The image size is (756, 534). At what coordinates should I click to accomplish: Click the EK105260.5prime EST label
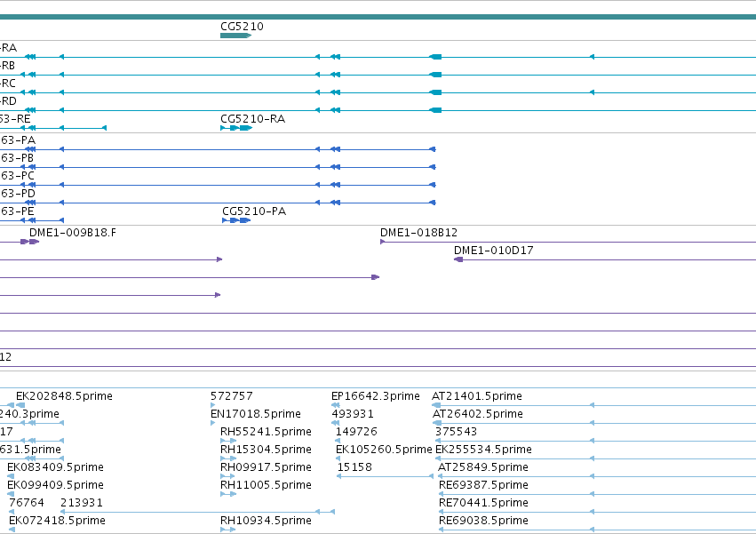(384, 450)
